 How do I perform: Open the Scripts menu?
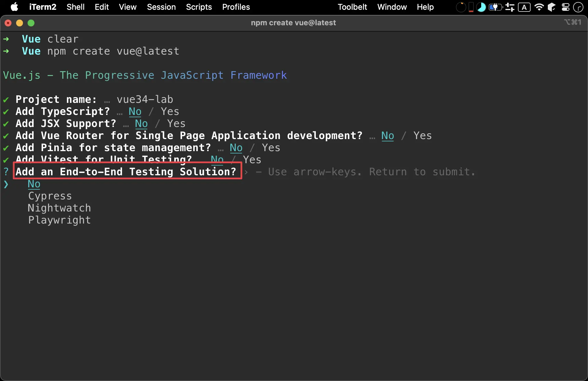[x=199, y=7]
